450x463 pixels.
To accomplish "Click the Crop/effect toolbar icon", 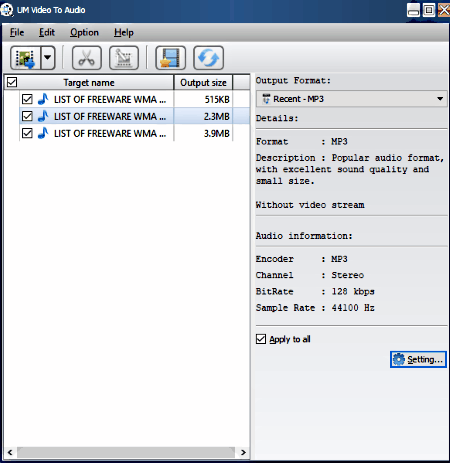I will point(124,58).
